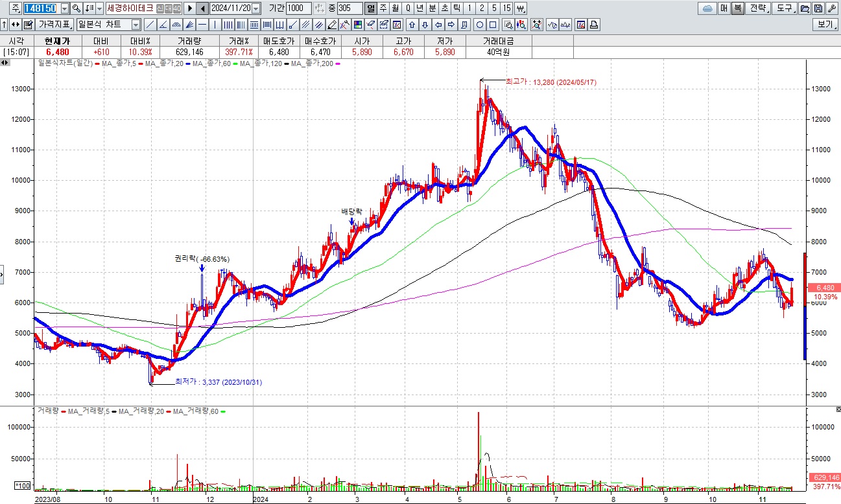Select interval preset 5
841x504 pixels.
pos(494,8)
